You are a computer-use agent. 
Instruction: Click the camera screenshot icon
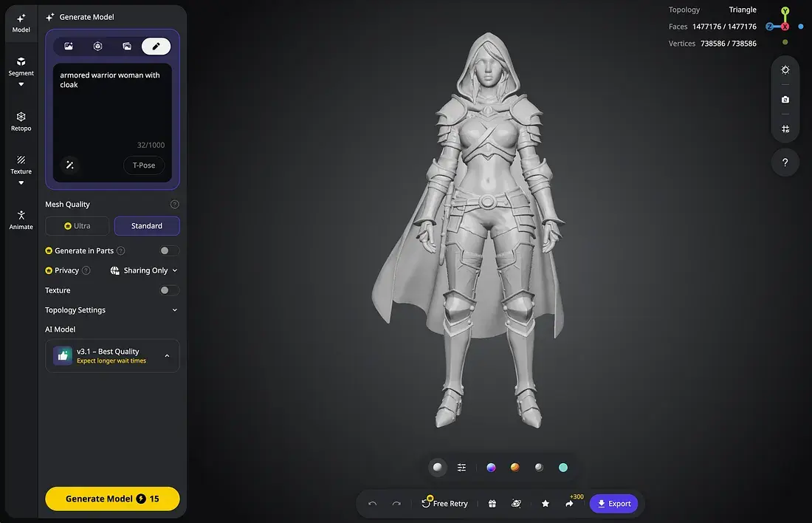(785, 100)
